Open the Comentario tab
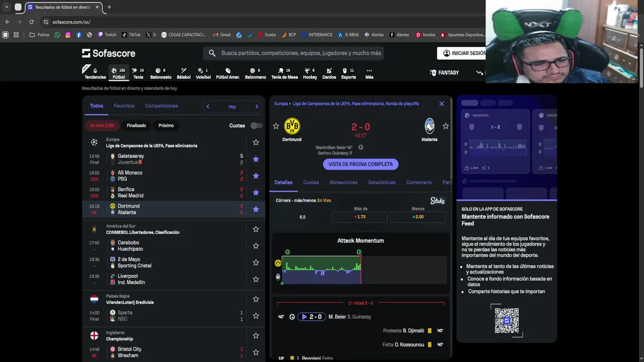Screen dimensions: 644x362 [419, 183]
